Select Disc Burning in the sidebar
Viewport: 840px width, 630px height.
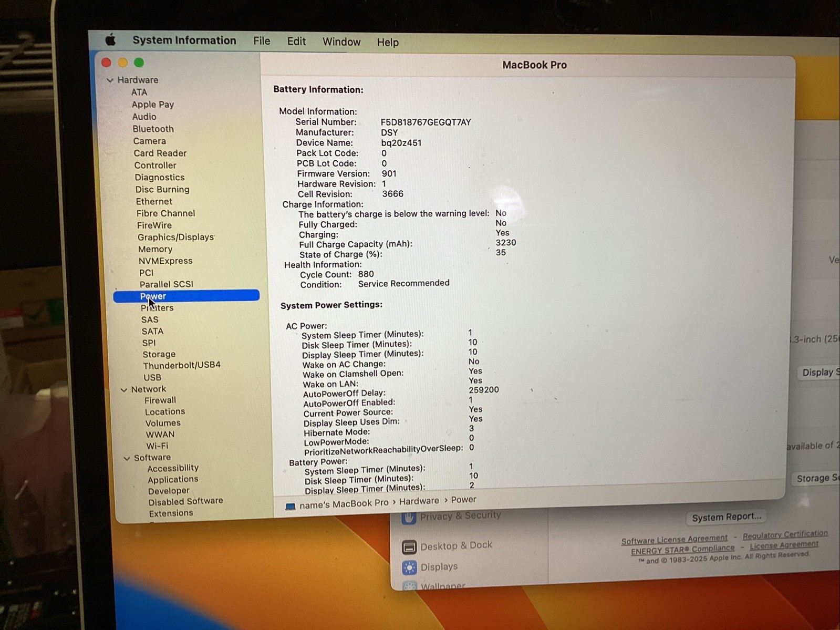162,189
